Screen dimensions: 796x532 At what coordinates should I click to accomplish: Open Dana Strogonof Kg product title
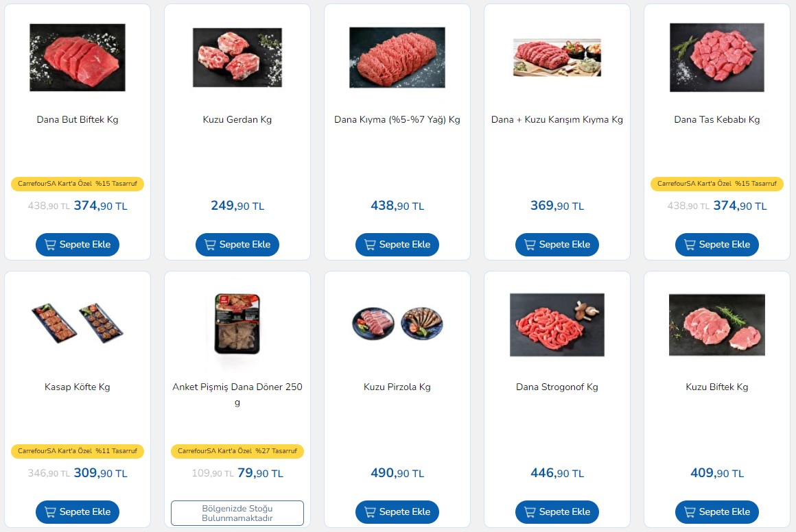[x=557, y=387]
